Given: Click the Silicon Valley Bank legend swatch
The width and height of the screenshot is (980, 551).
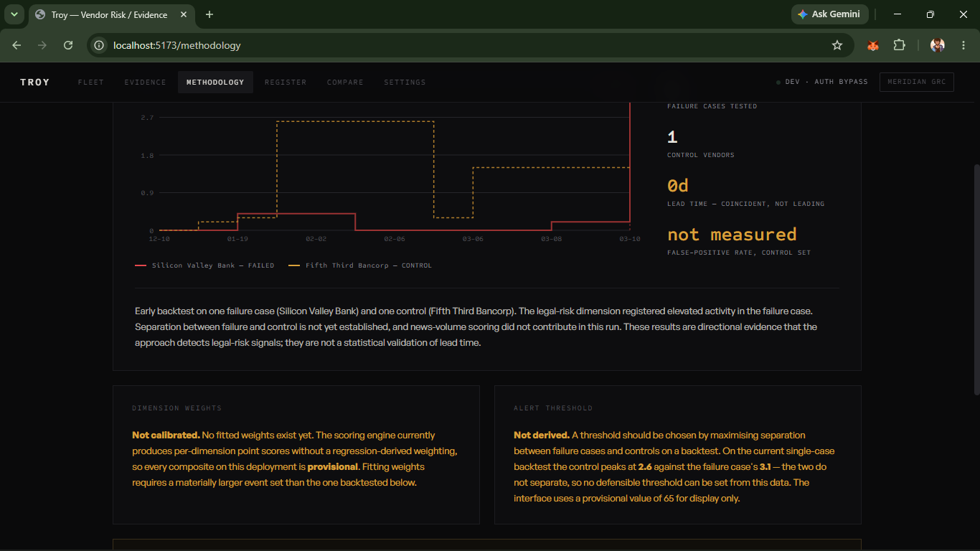Looking at the screenshot, I should point(141,265).
